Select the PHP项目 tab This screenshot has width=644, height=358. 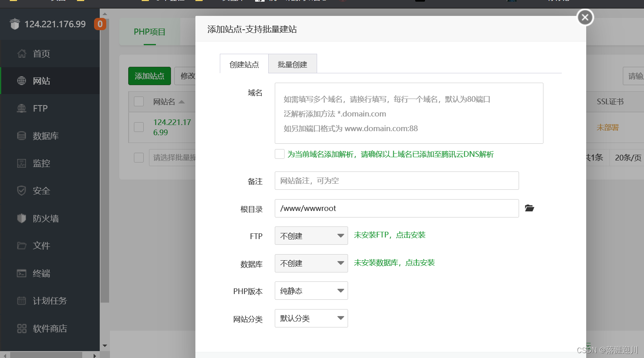point(149,32)
